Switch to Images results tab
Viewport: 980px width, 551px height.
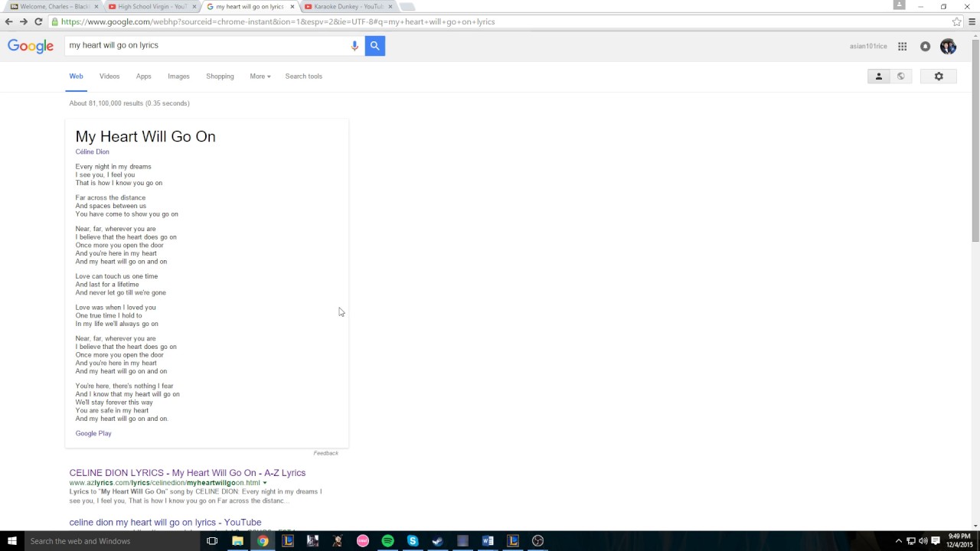pos(178,77)
